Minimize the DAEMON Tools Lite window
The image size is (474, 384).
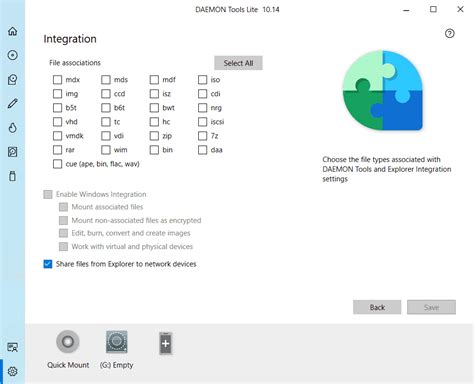(x=406, y=10)
